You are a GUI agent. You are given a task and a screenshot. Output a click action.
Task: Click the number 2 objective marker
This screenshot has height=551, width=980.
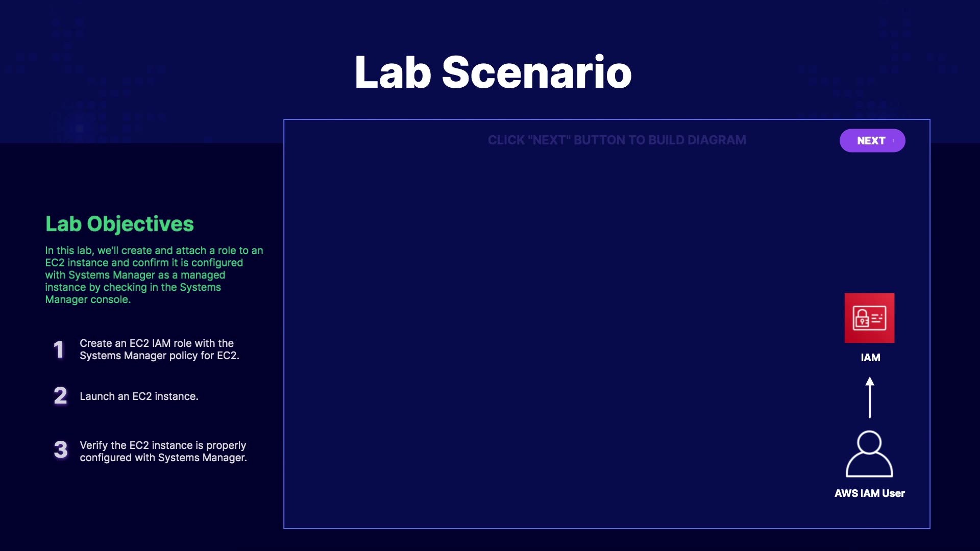click(60, 396)
